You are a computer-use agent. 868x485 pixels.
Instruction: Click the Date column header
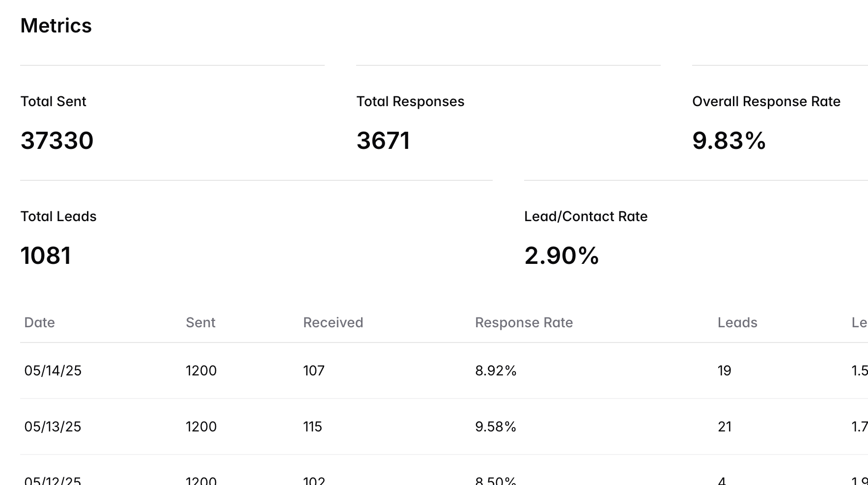(39, 322)
